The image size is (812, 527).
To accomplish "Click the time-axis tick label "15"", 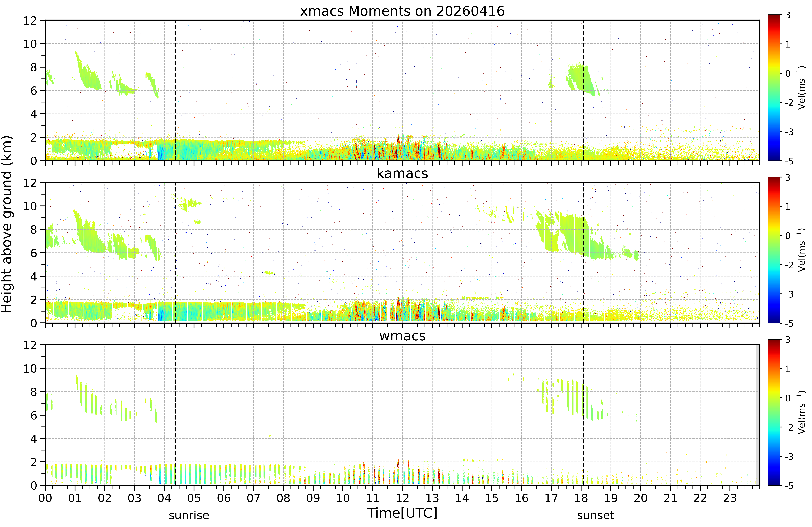I will coord(492,498).
